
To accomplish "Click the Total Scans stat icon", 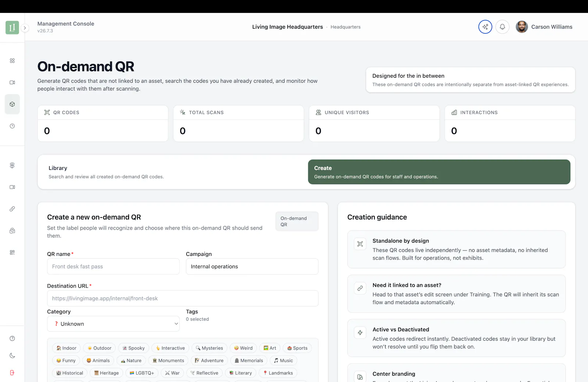I will click(183, 113).
